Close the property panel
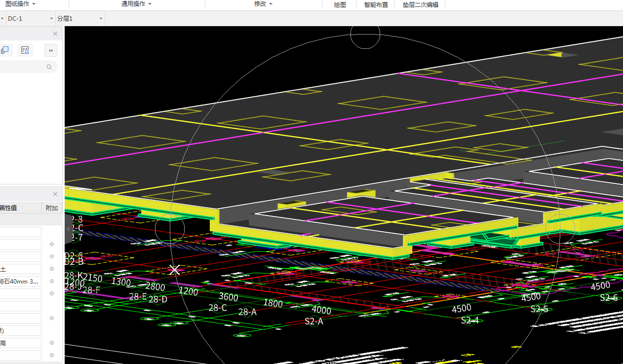The image size is (623, 364). (x=55, y=194)
